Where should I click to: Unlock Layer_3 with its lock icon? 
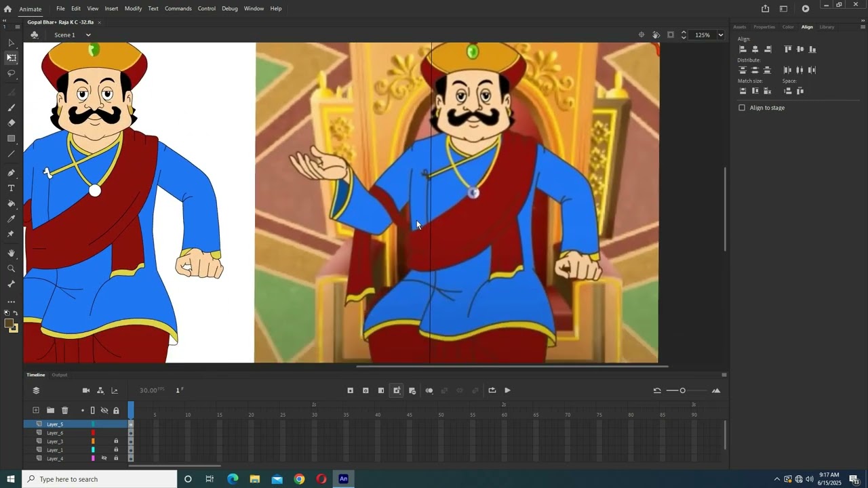(116, 441)
